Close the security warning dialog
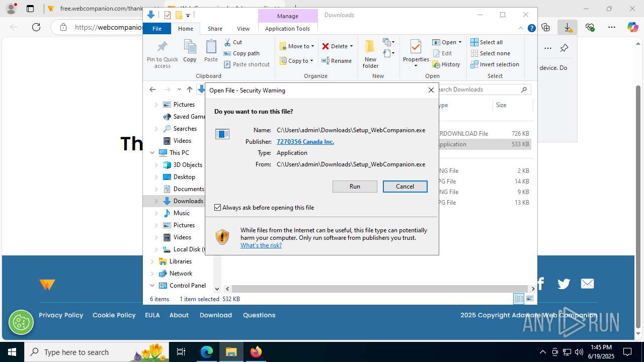The width and height of the screenshot is (644, 362). pyautogui.click(x=431, y=90)
